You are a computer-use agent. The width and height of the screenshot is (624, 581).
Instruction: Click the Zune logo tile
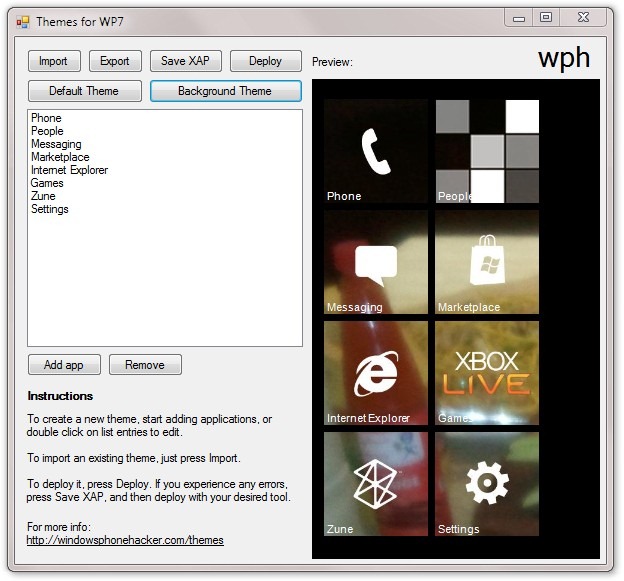pyautogui.click(x=376, y=484)
